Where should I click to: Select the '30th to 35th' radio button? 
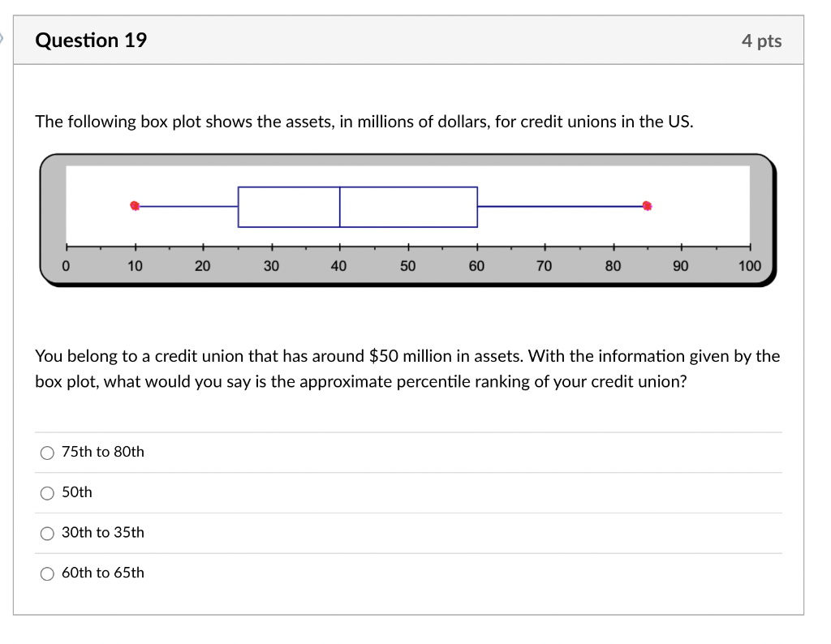[x=47, y=533]
